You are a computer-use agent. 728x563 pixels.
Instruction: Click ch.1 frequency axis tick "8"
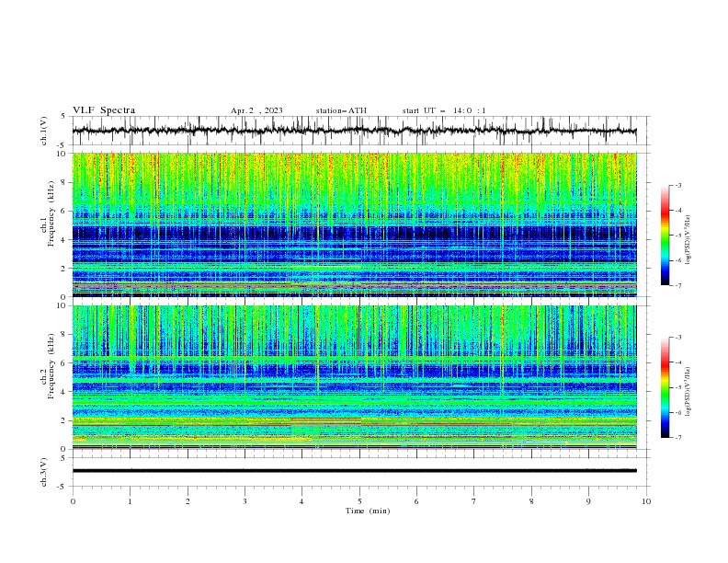point(63,182)
